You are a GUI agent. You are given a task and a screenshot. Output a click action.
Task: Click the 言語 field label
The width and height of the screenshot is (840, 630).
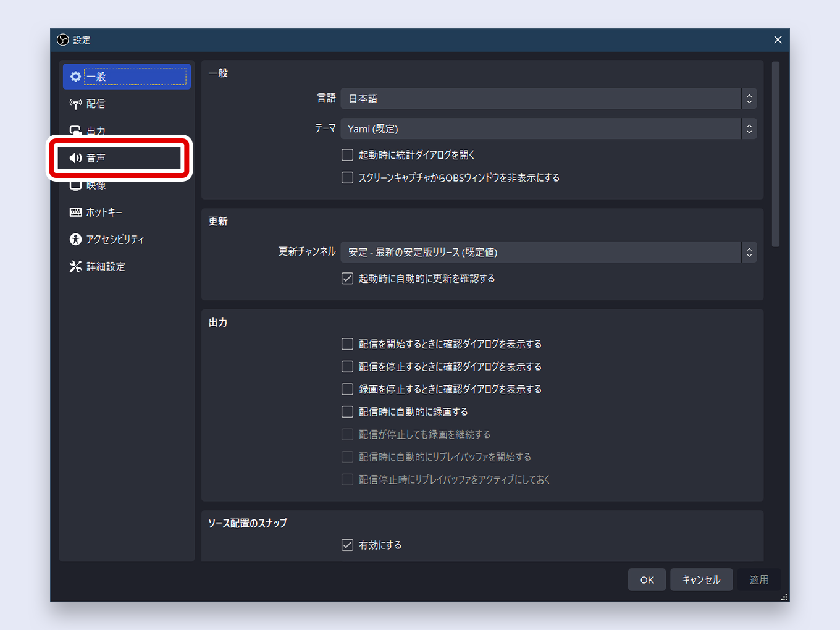[x=327, y=98]
